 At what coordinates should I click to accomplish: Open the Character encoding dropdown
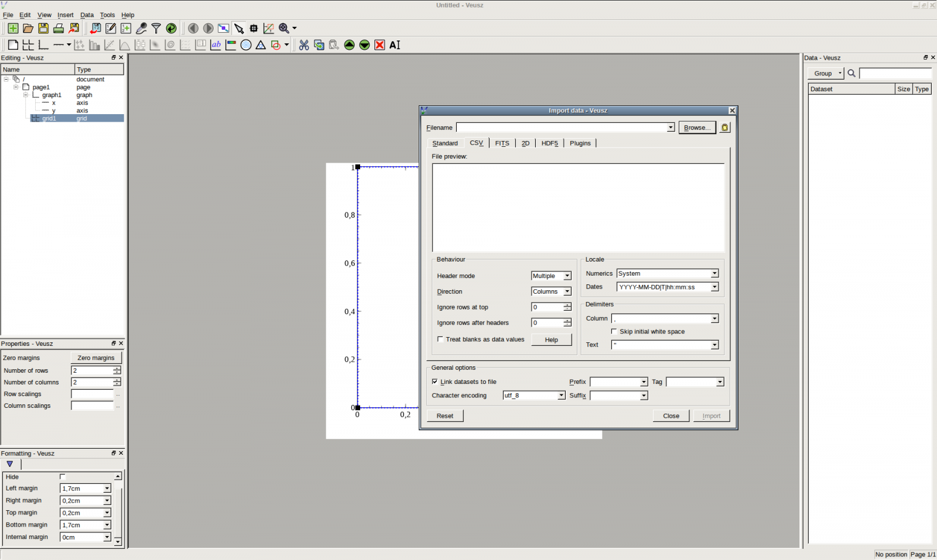(534, 396)
